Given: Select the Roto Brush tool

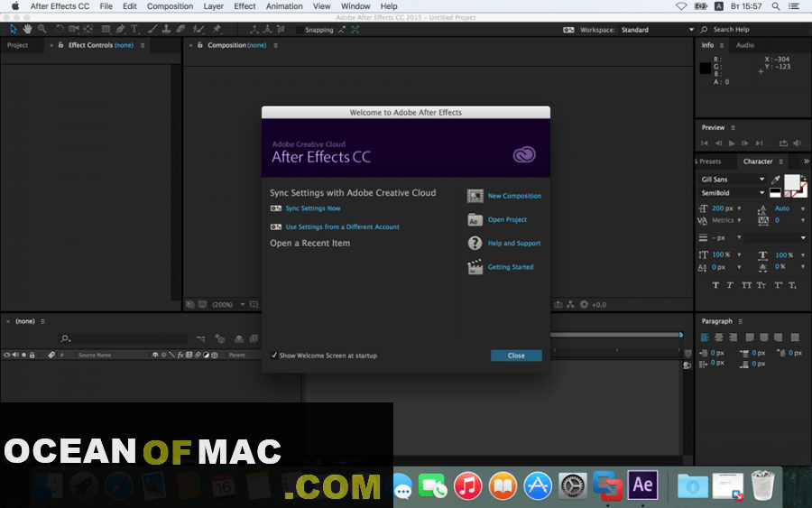Looking at the screenshot, I should pyautogui.click(x=198, y=29).
